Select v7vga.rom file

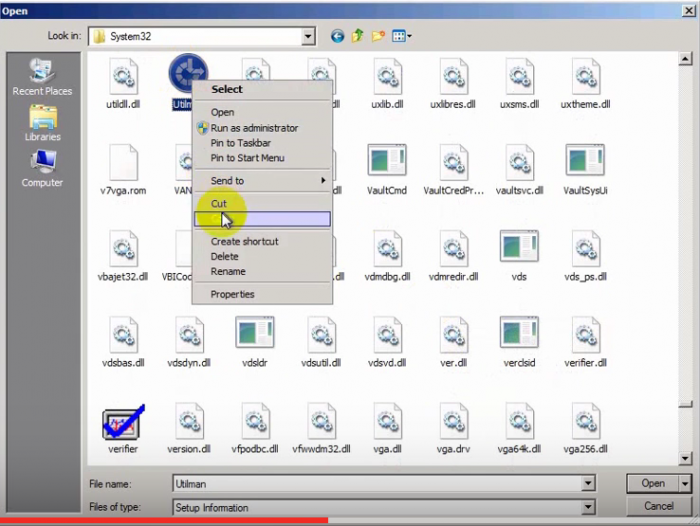(123, 170)
